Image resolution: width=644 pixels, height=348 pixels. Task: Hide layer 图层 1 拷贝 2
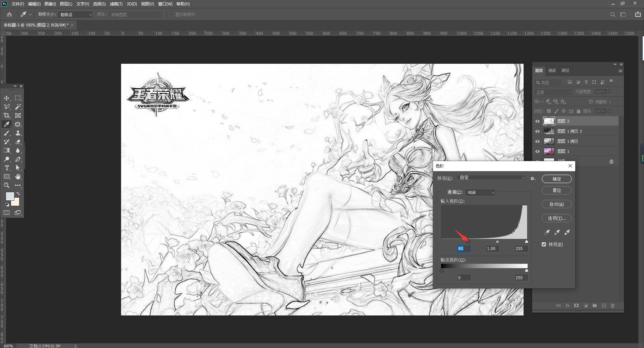(537, 131)
